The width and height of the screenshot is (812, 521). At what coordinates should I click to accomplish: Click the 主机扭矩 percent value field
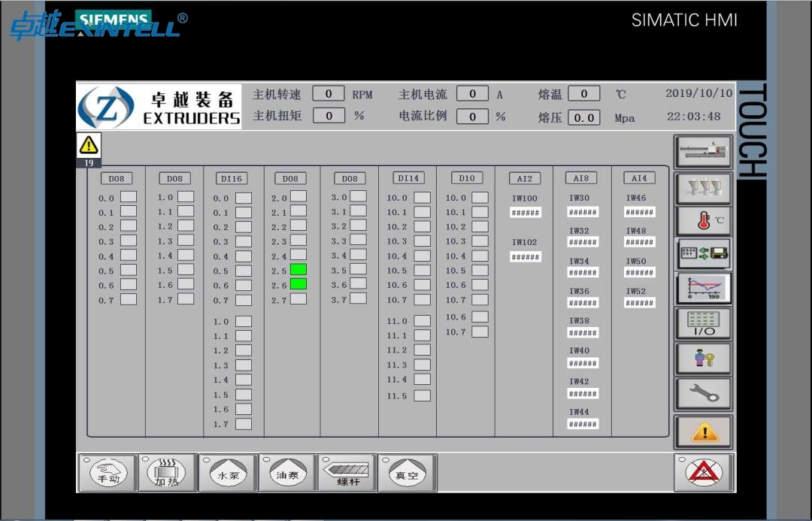click(329, 116)
